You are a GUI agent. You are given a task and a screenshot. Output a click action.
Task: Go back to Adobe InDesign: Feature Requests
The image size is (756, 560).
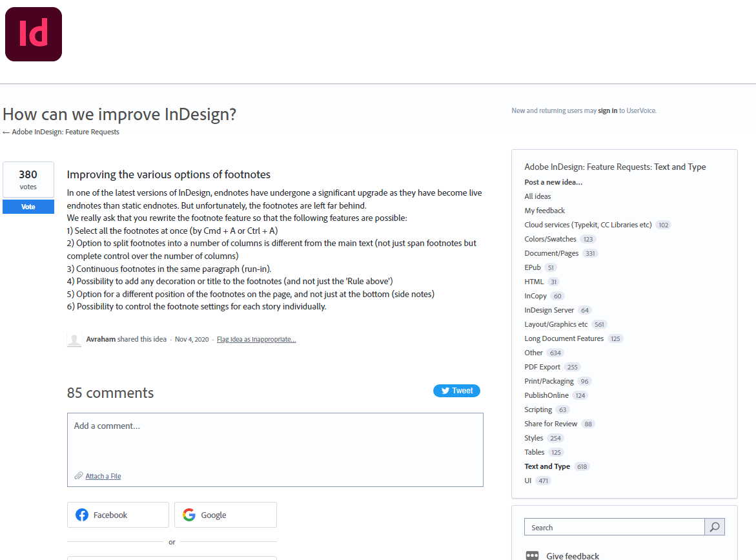(65, 132)
